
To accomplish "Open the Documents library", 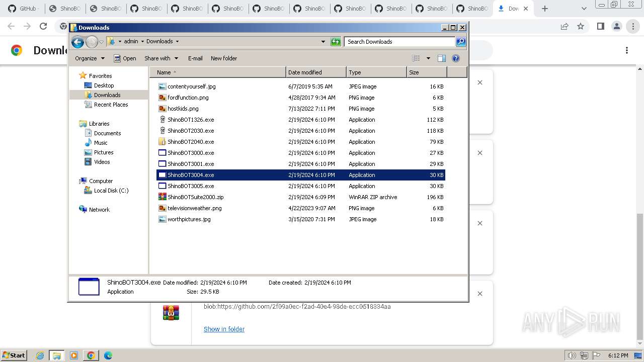I will pos(107,133).
